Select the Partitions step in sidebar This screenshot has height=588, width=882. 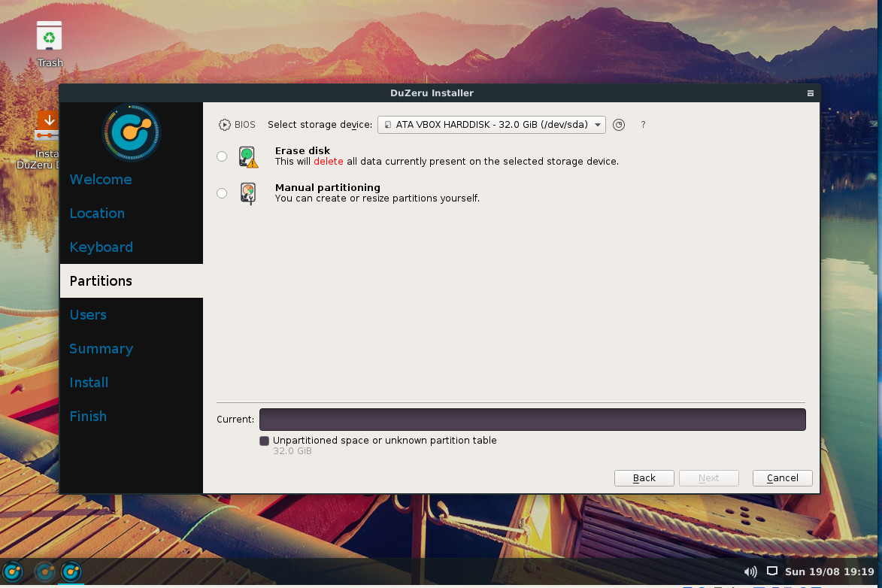coord(131,280)
